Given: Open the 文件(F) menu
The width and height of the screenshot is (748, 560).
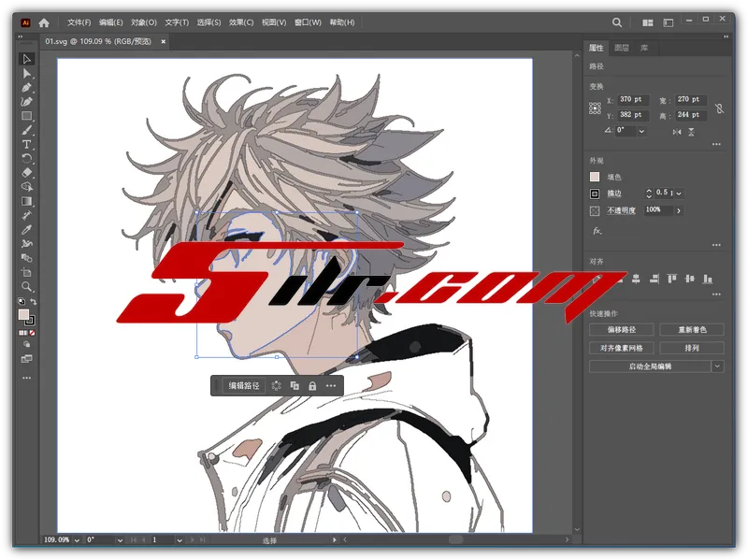Looking at the screenshot, I should (x=79, y=22).
